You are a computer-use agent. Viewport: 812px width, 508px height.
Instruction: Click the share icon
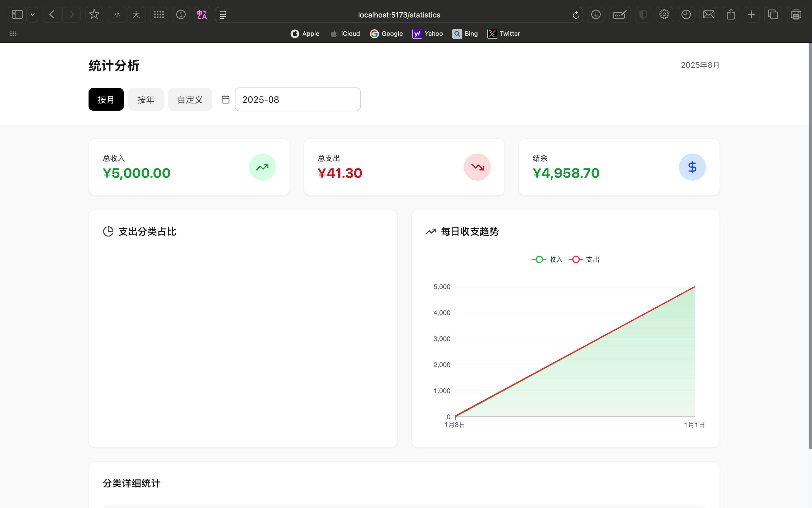[x=731, y=14]
